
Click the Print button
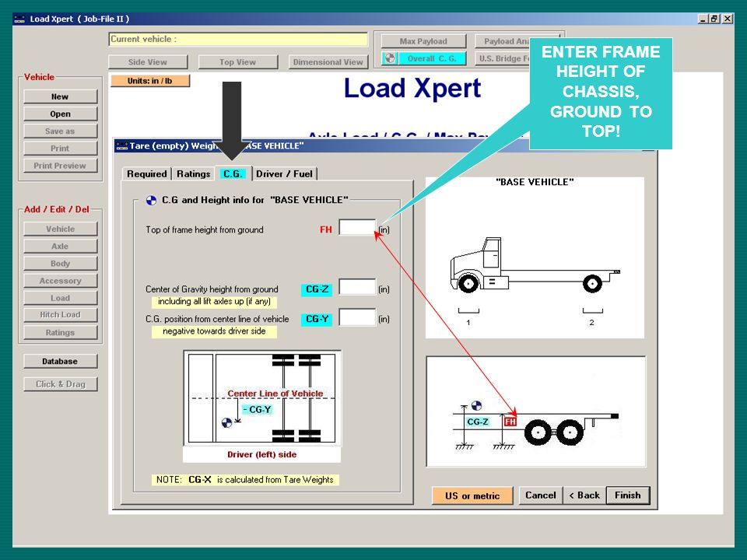point(60,148)
